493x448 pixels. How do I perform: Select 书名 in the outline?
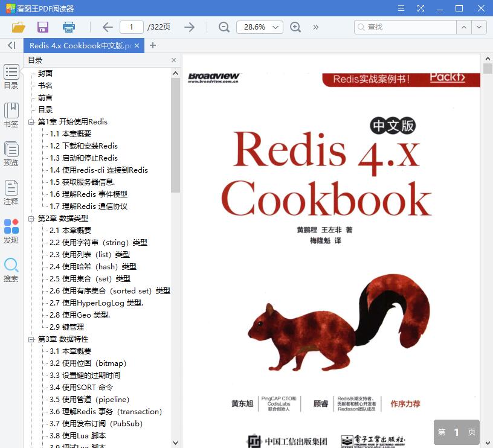click(45, 86)
